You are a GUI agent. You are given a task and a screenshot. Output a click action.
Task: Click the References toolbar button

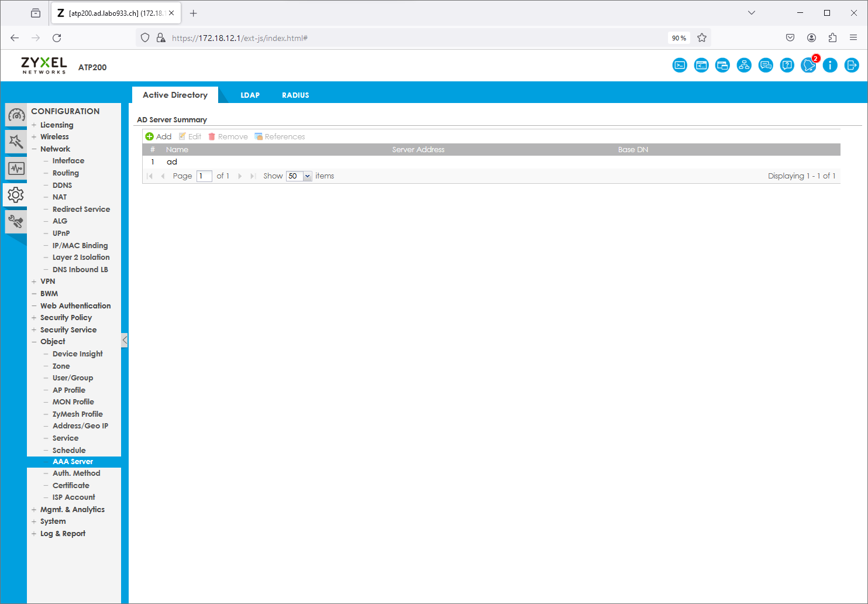click(x=280, y=136)
